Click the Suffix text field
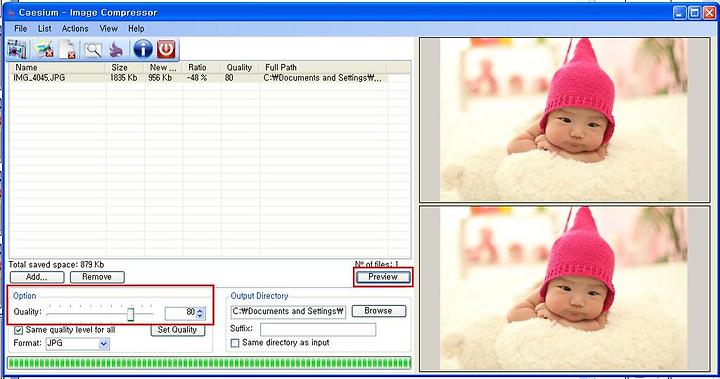Screen dimensions: 720x379 coord(318,329)
